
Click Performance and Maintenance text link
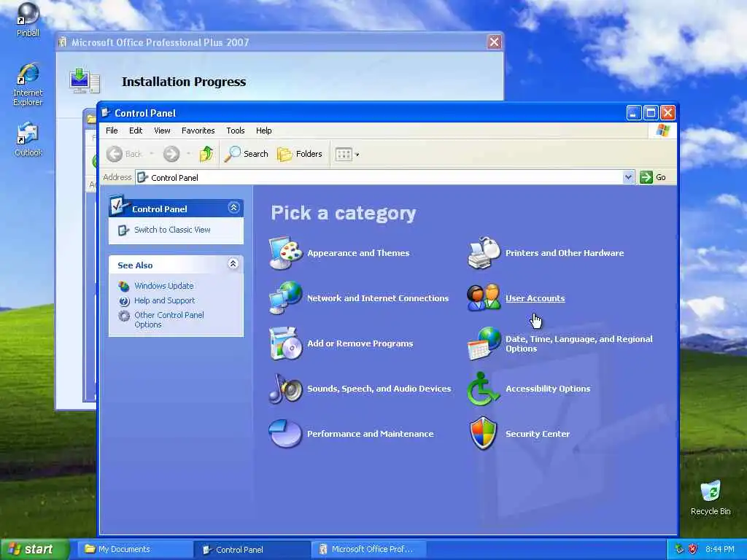pyautogui.click(x=370, y=434)
